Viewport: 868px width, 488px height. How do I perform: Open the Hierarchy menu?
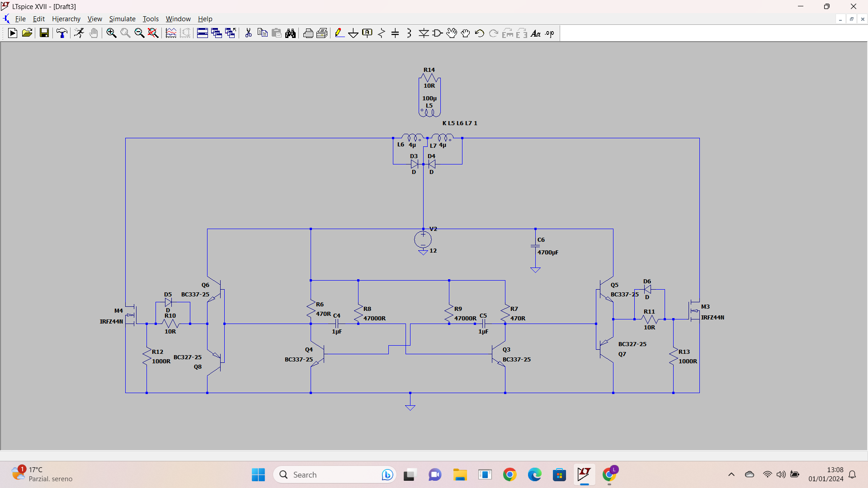[66, 19]
